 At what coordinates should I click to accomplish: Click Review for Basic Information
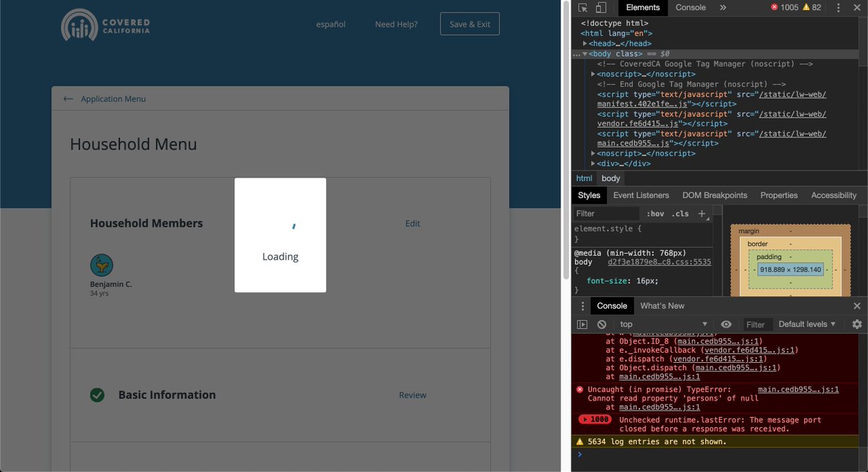tap(413, 395)
